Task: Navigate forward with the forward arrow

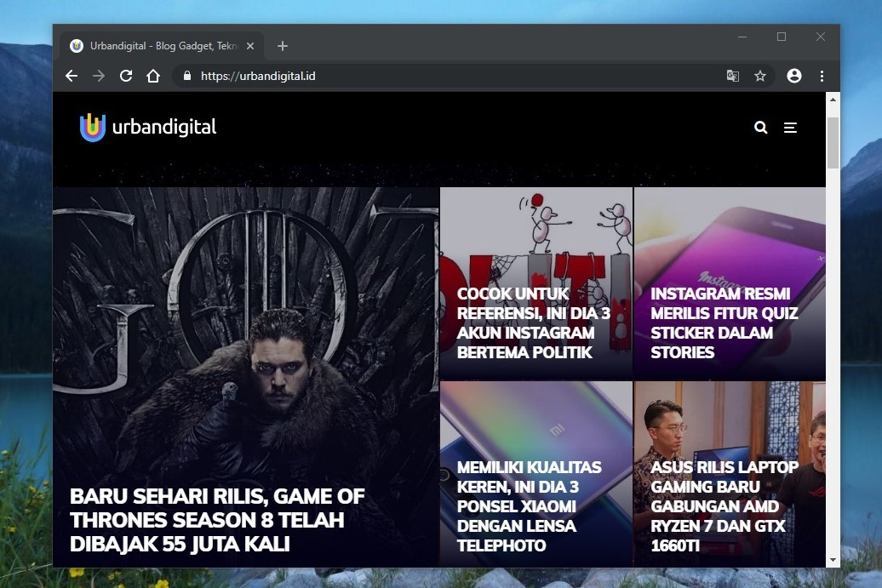Action: tap(98, 76)
